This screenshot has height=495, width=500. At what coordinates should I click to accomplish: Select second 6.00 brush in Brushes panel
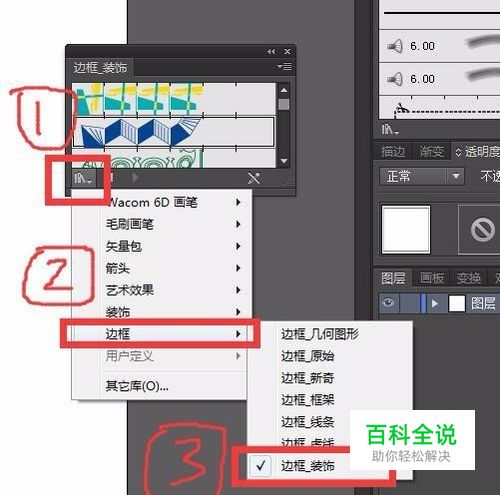coord(440,79)
